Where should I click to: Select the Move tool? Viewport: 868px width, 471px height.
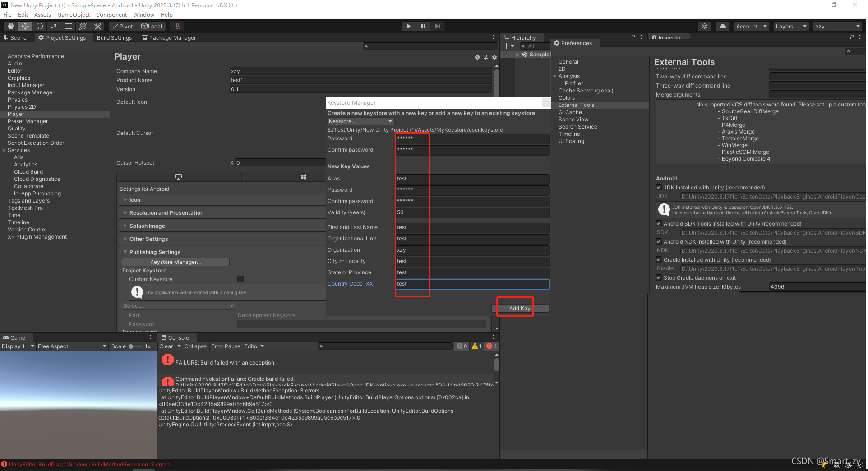pyautogui.click(x=25, y=26)
